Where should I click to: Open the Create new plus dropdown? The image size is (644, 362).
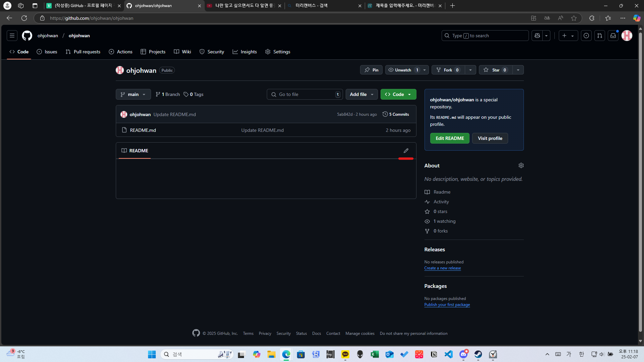point(568,36)
